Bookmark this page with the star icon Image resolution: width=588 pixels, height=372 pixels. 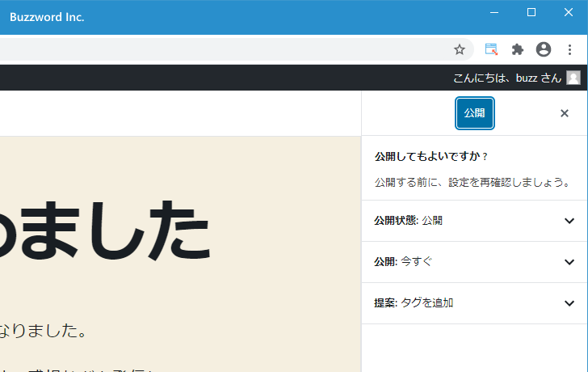[460, 49]
